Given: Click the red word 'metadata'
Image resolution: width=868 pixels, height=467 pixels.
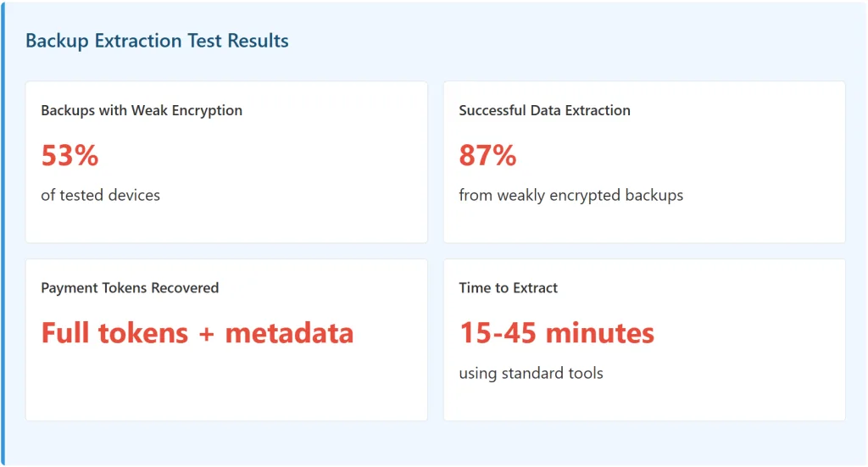Looking at the screenshot, I should click(289, 333).
